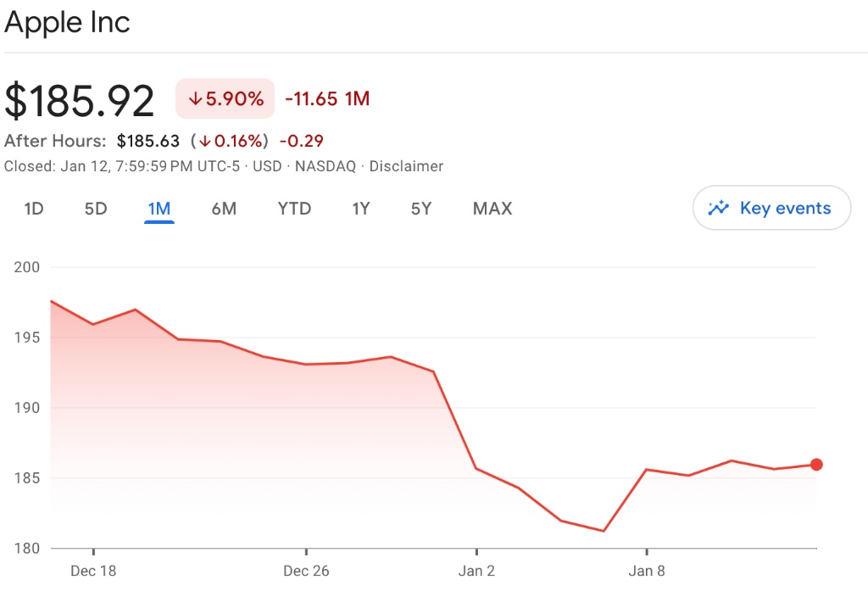Select the 1M range tab
The height and width of the screenshot is (597, 868).
(x=159, y=209)
